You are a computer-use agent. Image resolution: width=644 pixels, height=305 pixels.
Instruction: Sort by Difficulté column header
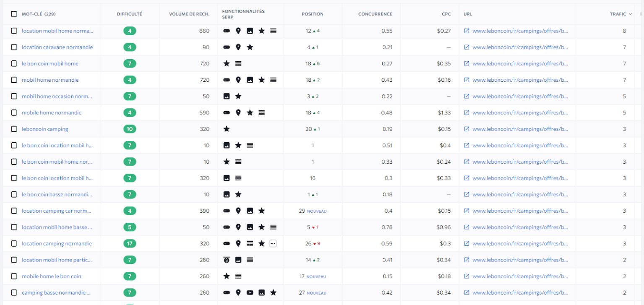(x=130, y=14)
